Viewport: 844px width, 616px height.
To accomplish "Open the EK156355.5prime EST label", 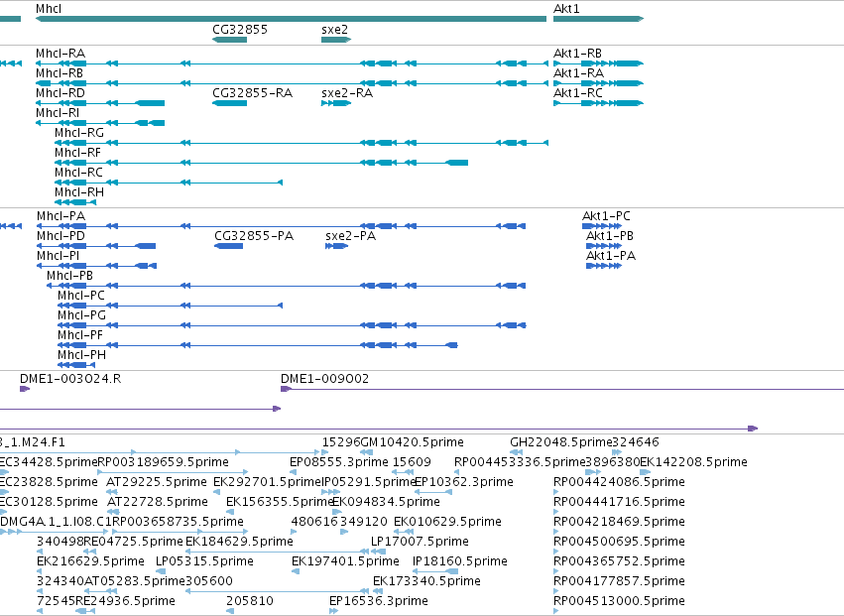I will (x=280, y=501).
